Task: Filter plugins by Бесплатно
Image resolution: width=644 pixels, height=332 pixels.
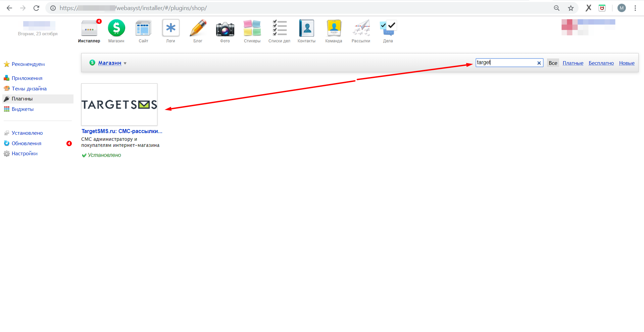Action: tap(601, 63)
